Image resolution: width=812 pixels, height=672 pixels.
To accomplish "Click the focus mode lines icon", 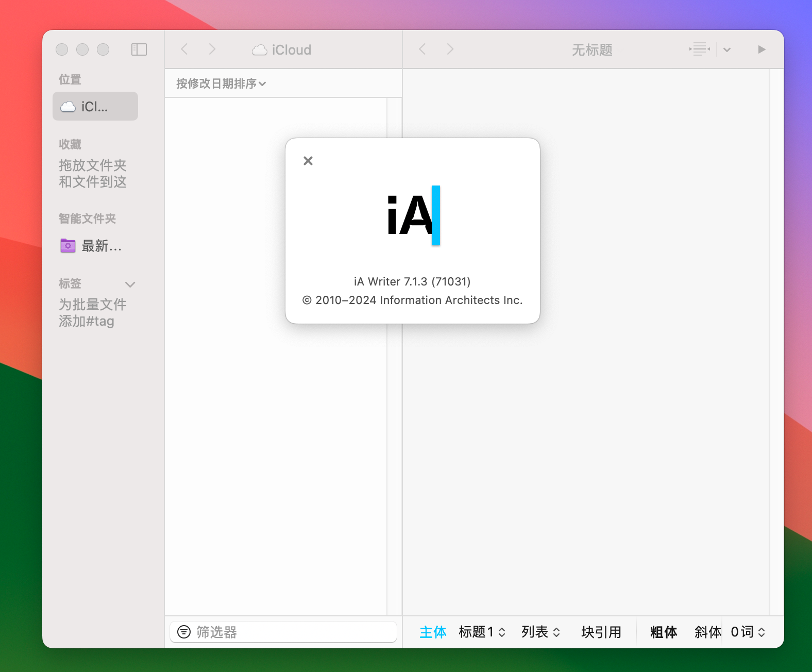I will [700, 49].
